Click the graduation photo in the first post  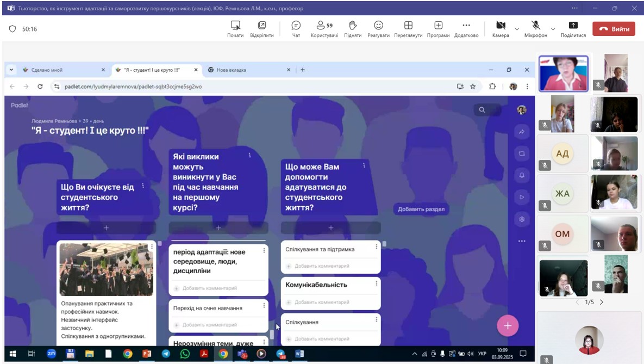coord(106,269)
